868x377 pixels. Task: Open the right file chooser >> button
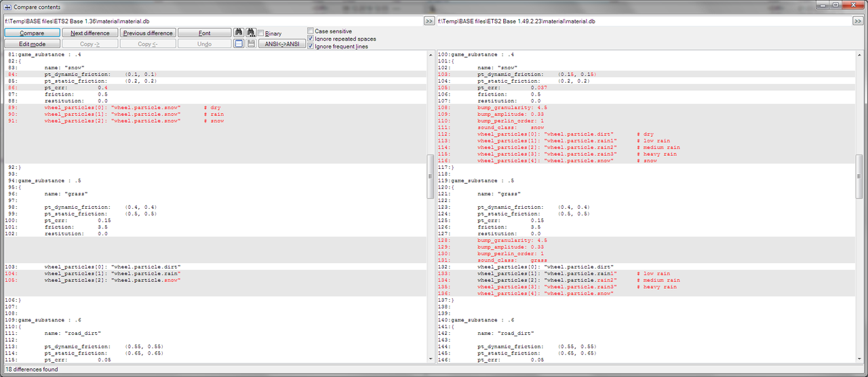click(x=857, y=21)
